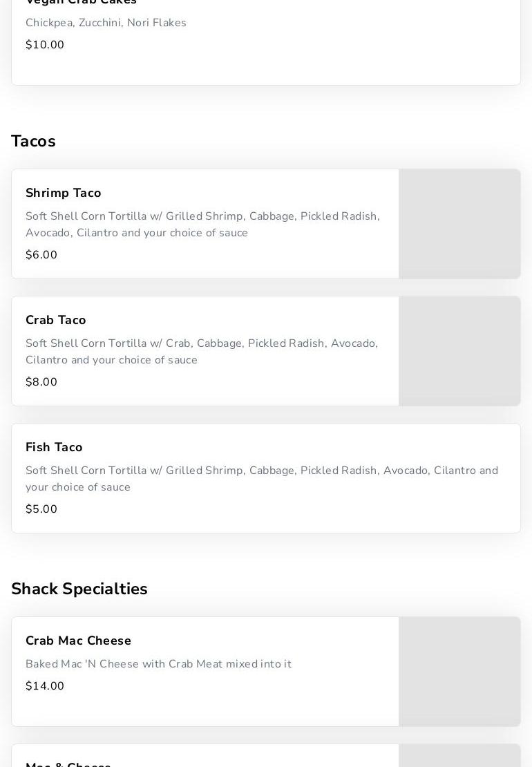Click the Mac & Cheese image placeholder
Screen dimensions: 532x767
(x=459, y=756)
